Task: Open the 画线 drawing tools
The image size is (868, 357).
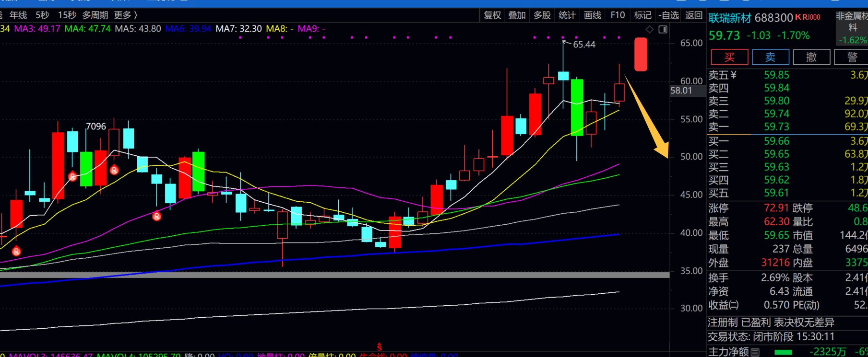Action: point(593,15)
